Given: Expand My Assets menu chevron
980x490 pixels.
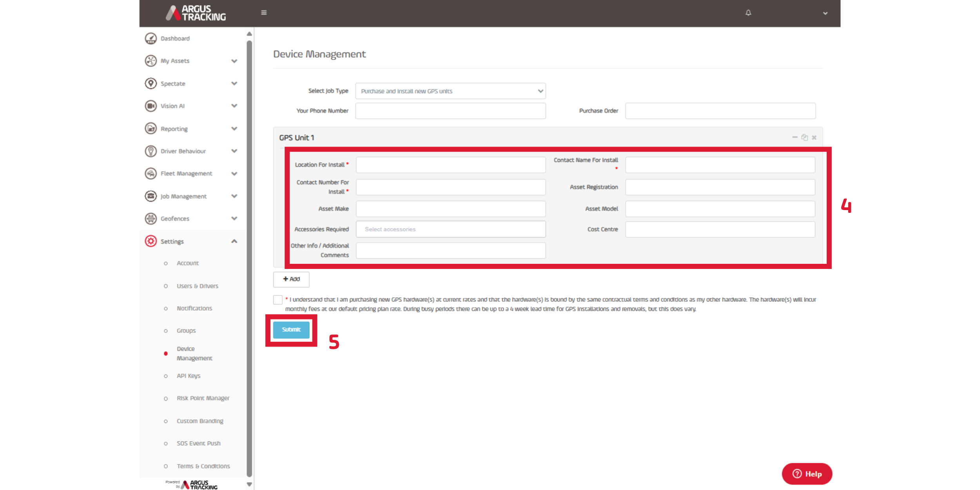Looking at the screenshot, I should [x=234, y=61].
